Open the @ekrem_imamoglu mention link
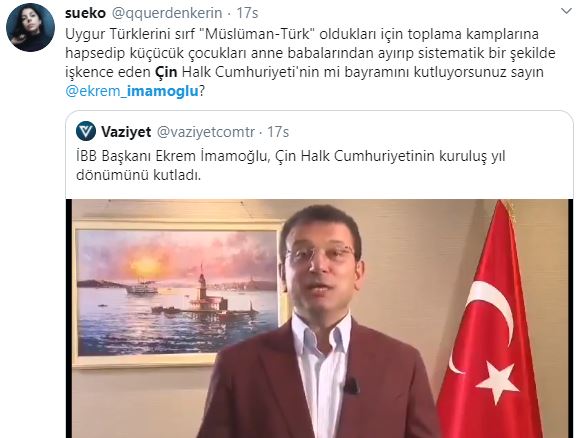The image size is (587, 438). coord(132,91)
